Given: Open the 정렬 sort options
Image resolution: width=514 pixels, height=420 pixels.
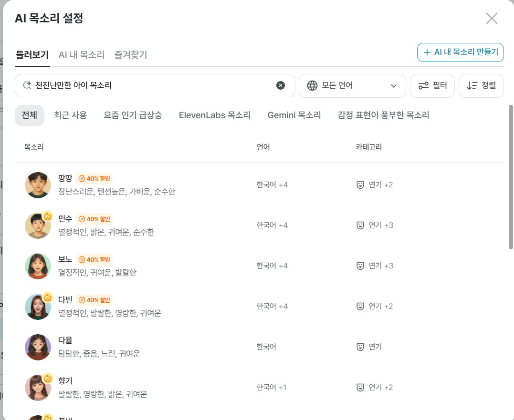Looking at the screenshot, I should 481,85.
